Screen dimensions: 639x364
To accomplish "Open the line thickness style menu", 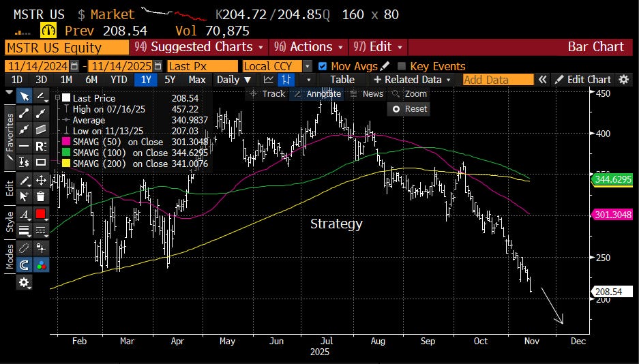I will (25, 230).
